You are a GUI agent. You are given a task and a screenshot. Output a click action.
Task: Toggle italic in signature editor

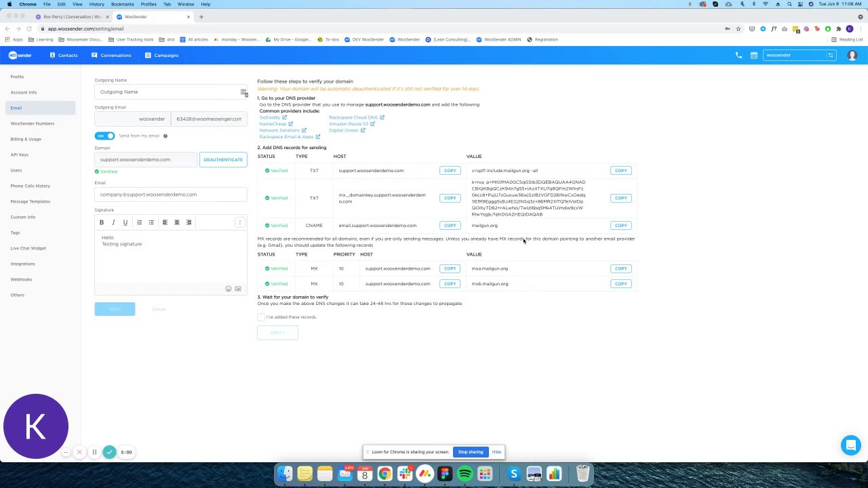coord(113,222)
